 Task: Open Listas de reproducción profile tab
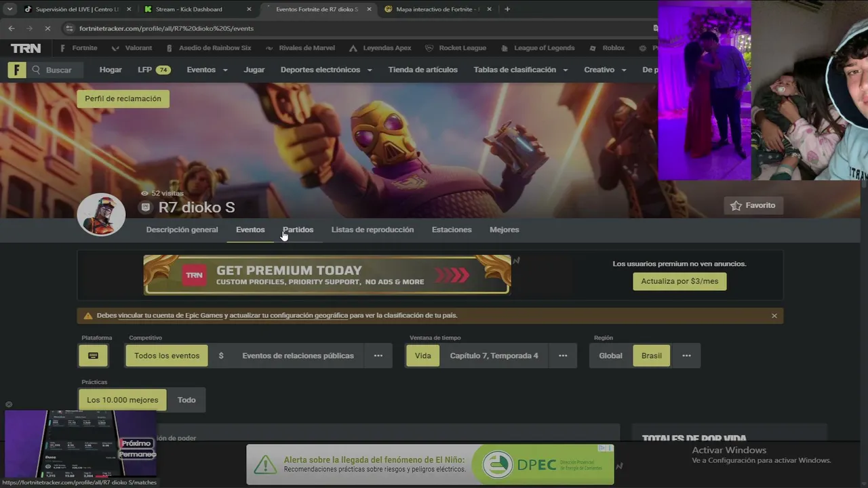[x=372, y=230]
